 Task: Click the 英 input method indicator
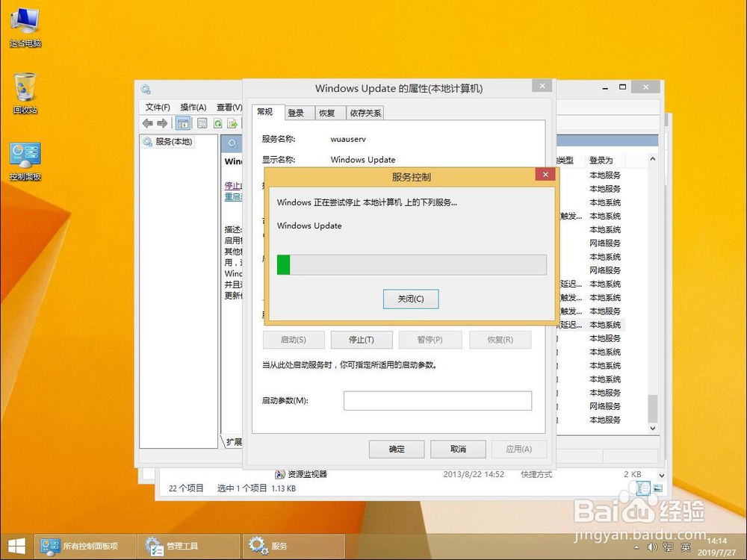[686, 547]
